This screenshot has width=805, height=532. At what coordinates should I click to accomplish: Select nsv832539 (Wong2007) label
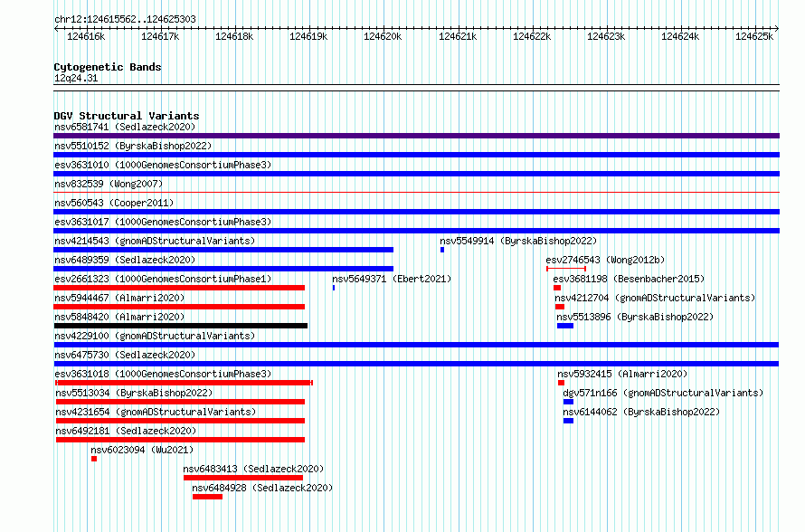point(109,184)
